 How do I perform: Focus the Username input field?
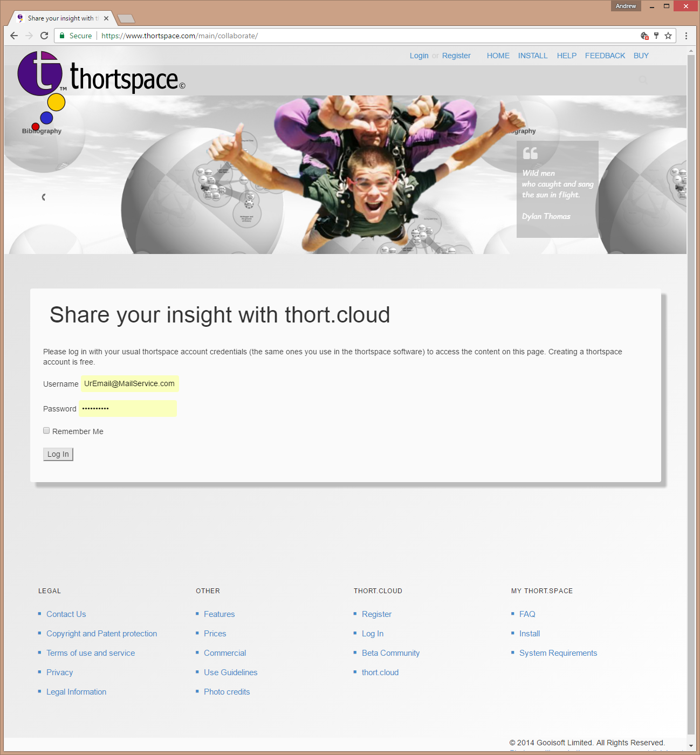coord(129,383)
